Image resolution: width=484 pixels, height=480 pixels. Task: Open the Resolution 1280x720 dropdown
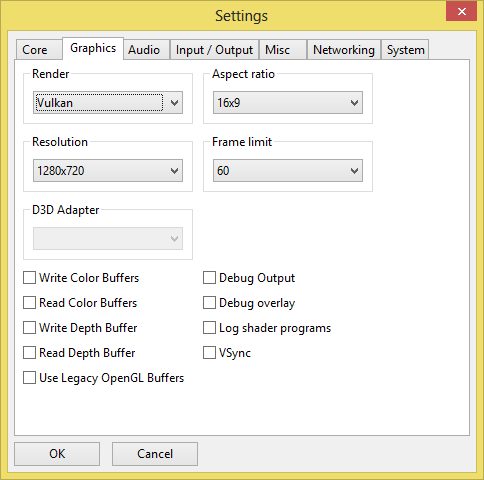(108, 171)
